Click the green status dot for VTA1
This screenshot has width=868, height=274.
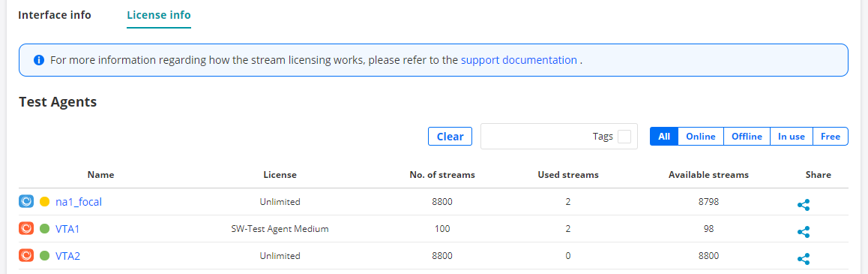point(45,228)
